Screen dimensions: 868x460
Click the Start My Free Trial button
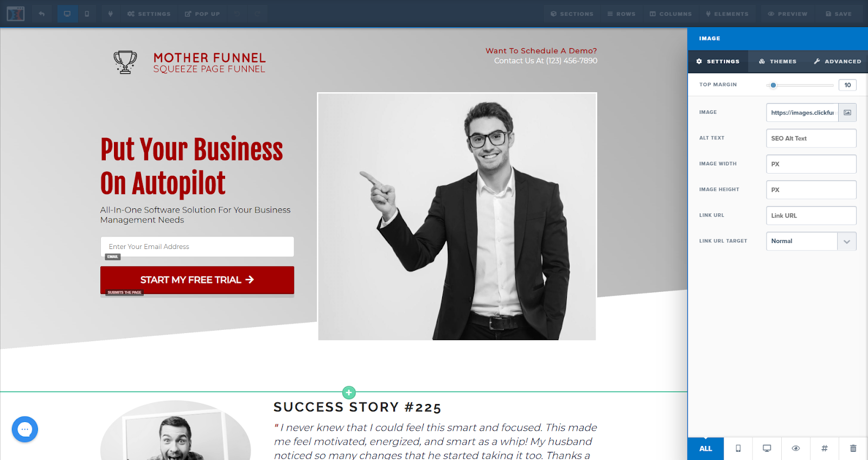tap(197, 280)
